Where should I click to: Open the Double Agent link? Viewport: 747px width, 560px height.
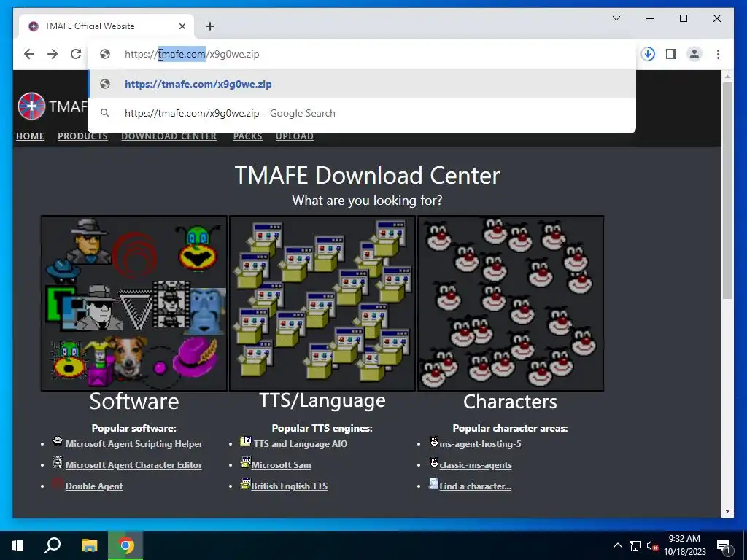click(94, 486)
